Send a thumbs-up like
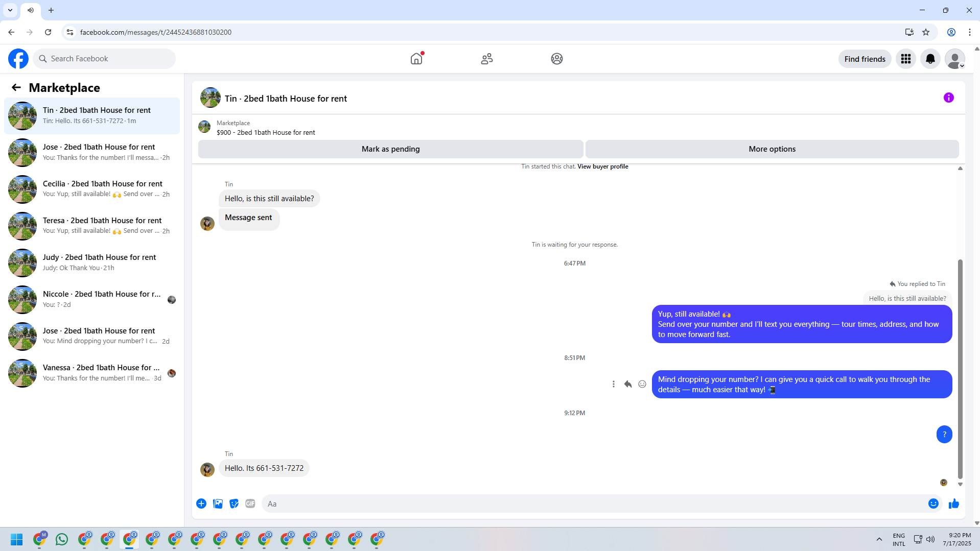Image resolution: width=980 pixels, height=551 pixels. pyautogui.click(x=954, y=504)
